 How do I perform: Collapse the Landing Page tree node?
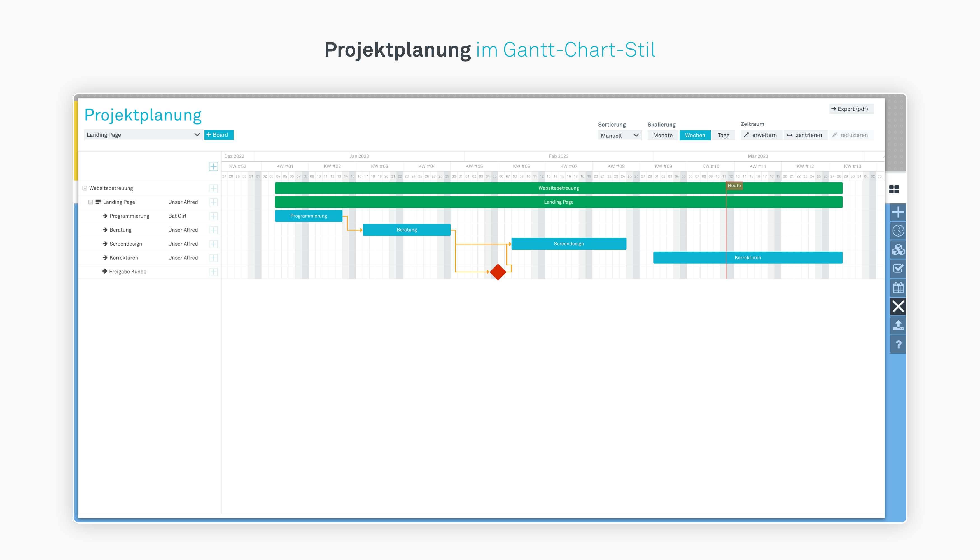pyautogui.click(x=91, y=202)
